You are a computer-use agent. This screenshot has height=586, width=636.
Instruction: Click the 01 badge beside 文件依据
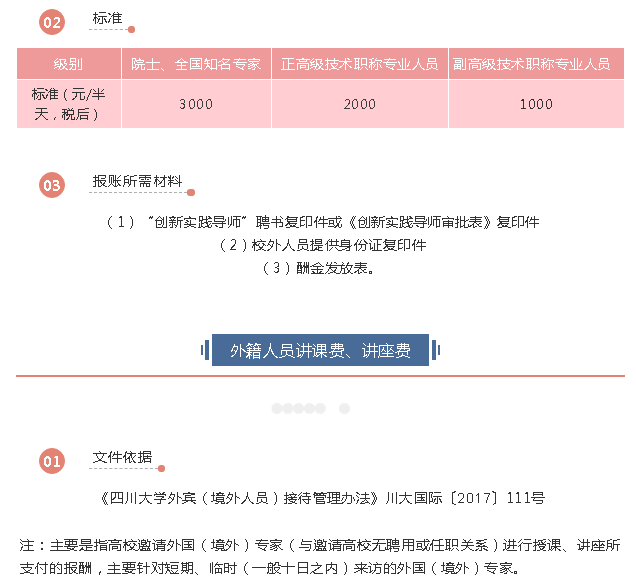(x=52, y=461)
